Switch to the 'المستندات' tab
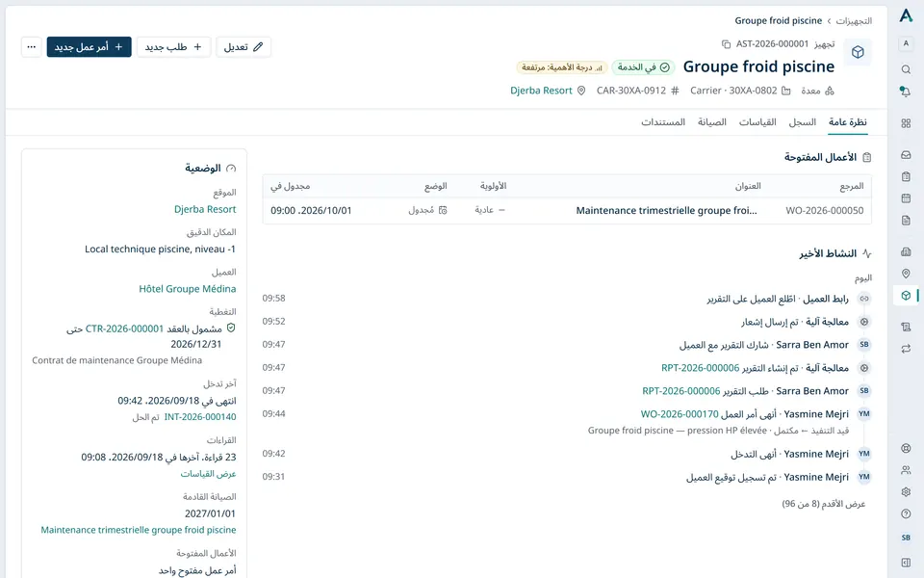The height and width of the screenshot is (578, 924). [663, 122]
